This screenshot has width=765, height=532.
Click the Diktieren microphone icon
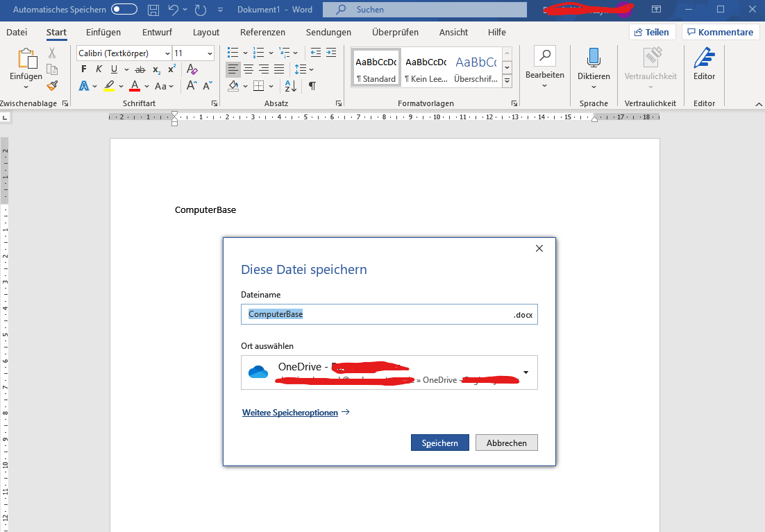tap(594, 58)
